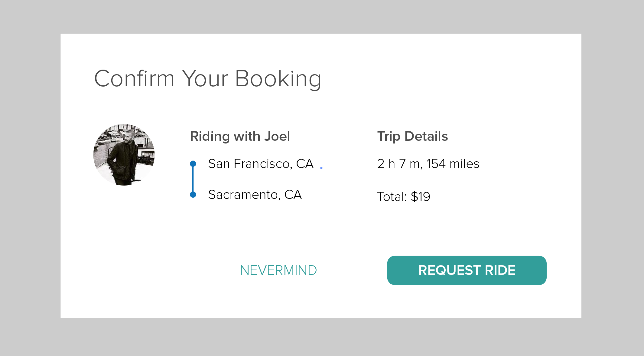Click the 154 miles distance text
This screenshot has width=644, height=356.
pos(453,164)
